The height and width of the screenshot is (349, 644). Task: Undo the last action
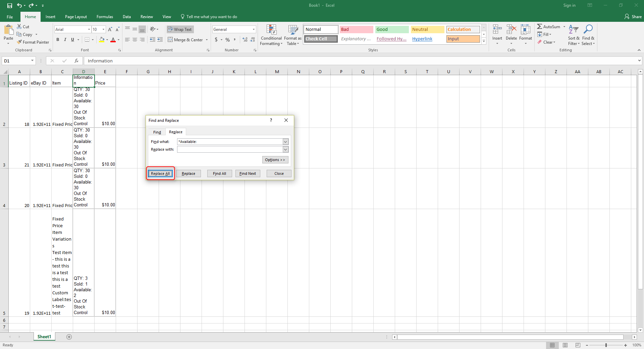(x=19, y=5)
